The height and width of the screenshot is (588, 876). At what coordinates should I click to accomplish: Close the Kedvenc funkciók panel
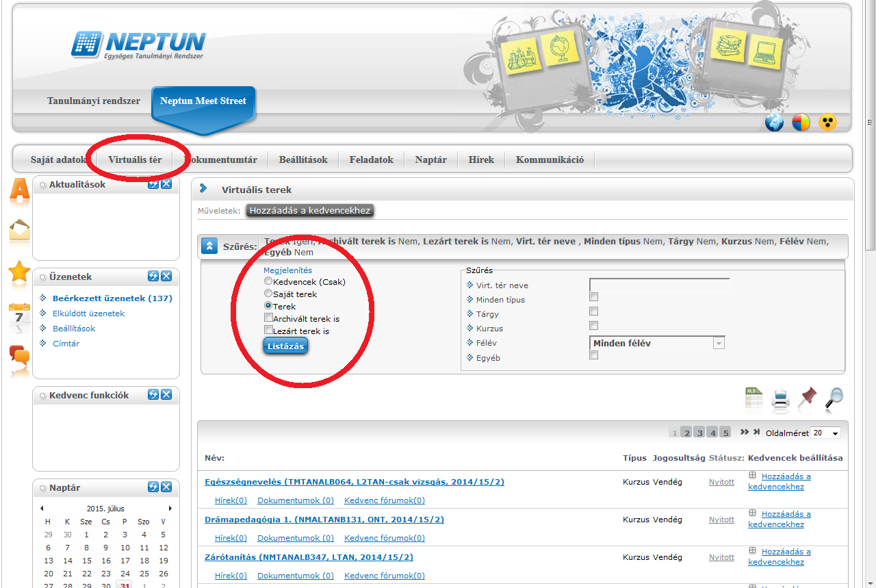pos(166,394)
